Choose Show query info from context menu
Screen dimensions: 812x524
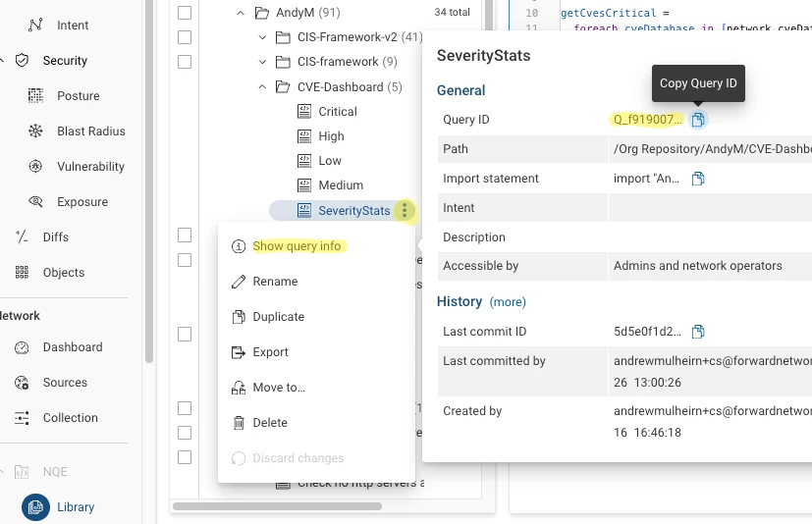click(316, 246)
